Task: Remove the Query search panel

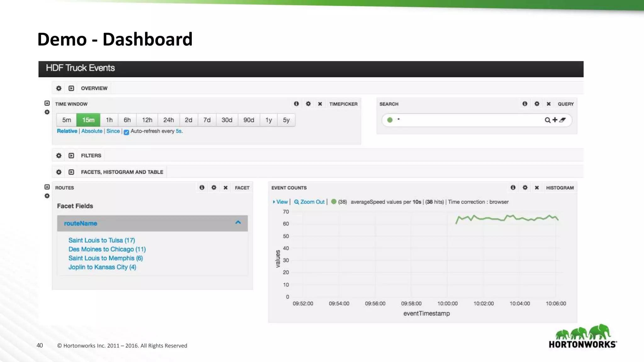Action: click(x=548, y=104)
